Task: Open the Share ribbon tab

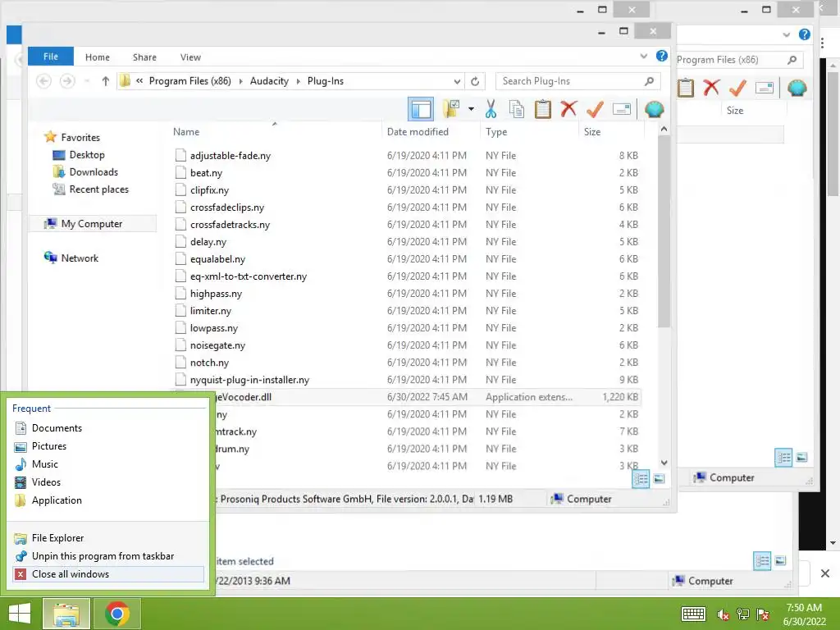Action: 144,57
